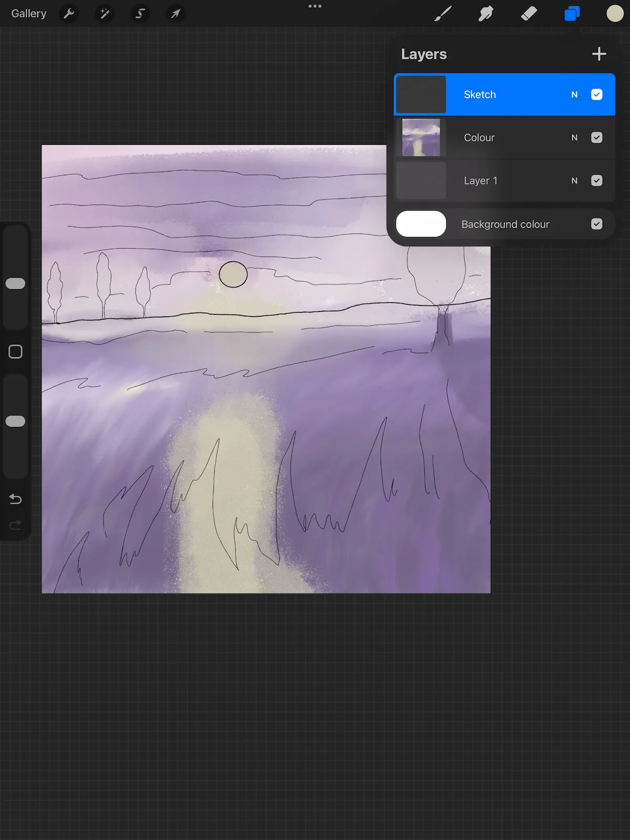This screenshot has height=840, width=630.
Task: Tap the three-dot menu at top
Action: tap(315, 6)
